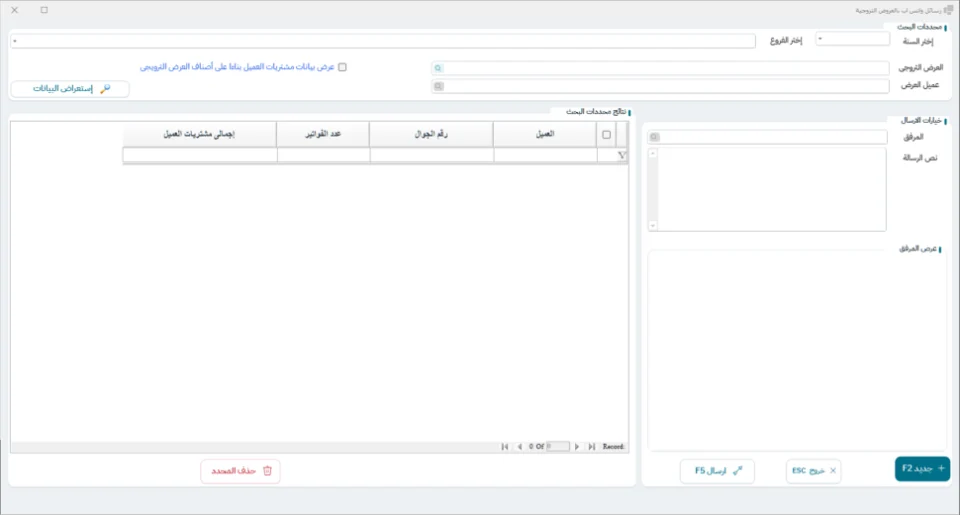Click the filter cell under invoice count column
Screen dimensions: 960x515
(x=323, y=156)
